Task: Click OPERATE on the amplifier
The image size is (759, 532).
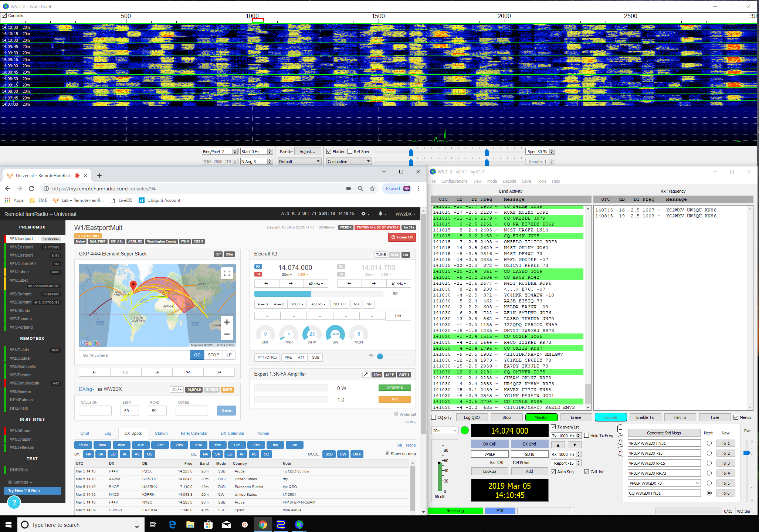Action: tap(394, 387)
